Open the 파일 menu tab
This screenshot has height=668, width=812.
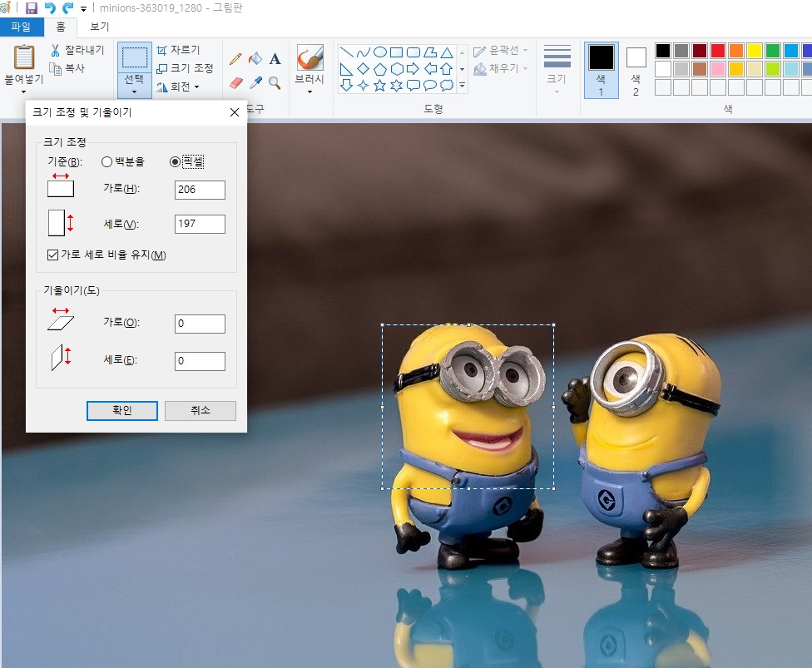[x=22, y=27]
